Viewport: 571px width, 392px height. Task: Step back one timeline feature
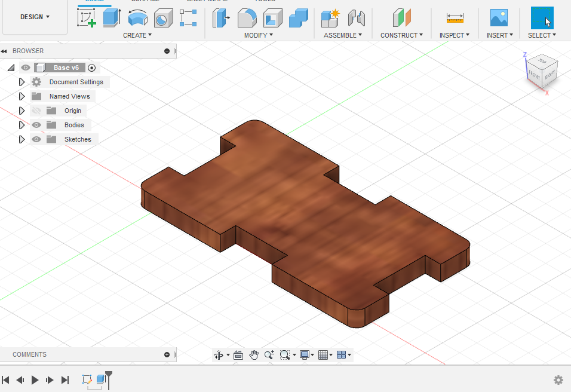click(20, 380)
